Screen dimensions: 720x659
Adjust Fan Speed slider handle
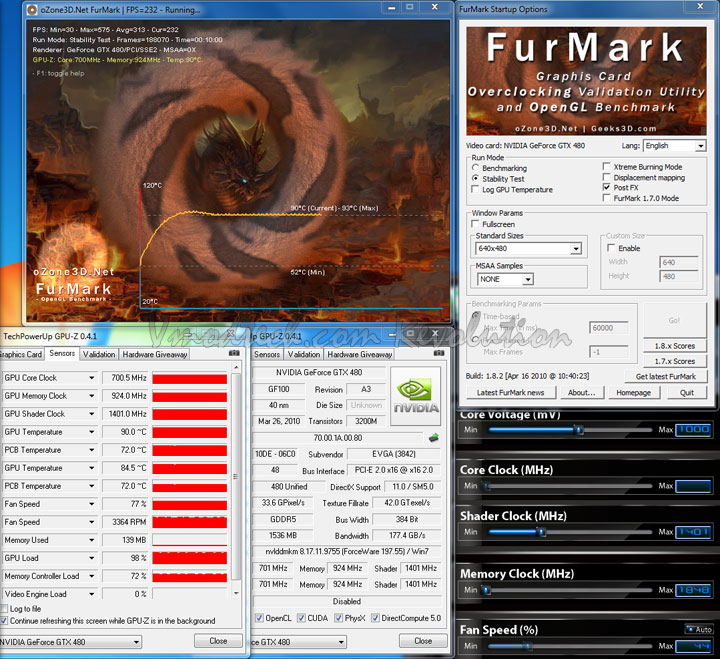528,646
